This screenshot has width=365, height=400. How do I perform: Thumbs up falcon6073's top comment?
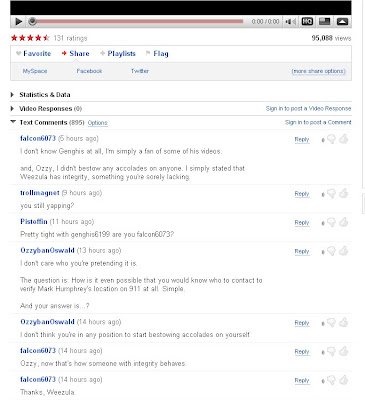pyautogui.click(x=344, y=139)
